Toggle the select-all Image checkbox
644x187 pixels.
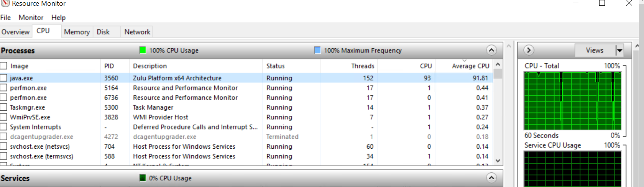[4, 66]
